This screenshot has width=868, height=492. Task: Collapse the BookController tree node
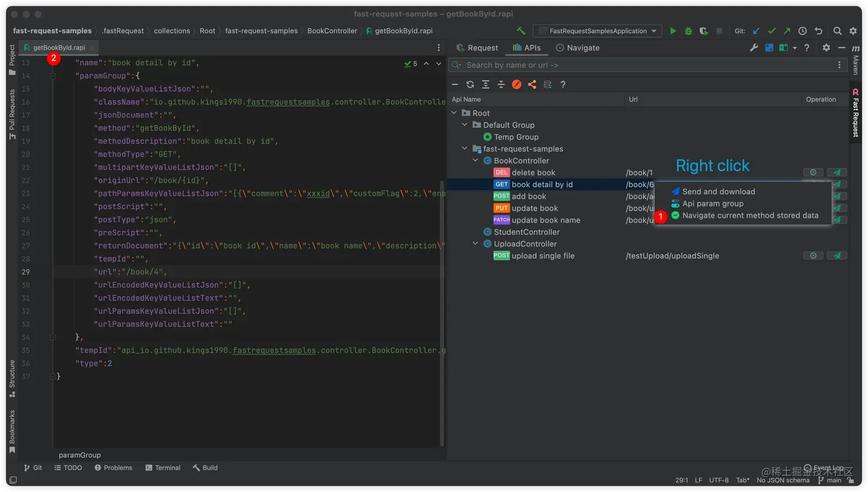[x=475, y=161]
